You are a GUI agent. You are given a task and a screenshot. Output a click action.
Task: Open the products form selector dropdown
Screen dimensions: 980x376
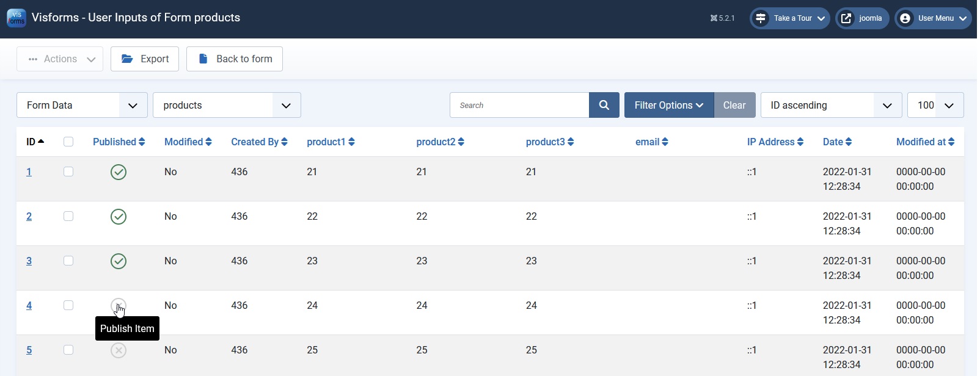[227, 105]
